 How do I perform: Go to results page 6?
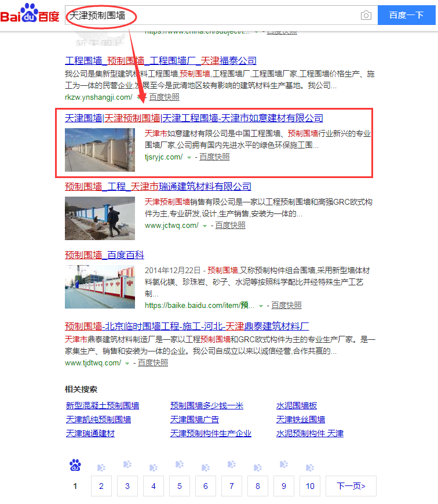tap(206, 486)
